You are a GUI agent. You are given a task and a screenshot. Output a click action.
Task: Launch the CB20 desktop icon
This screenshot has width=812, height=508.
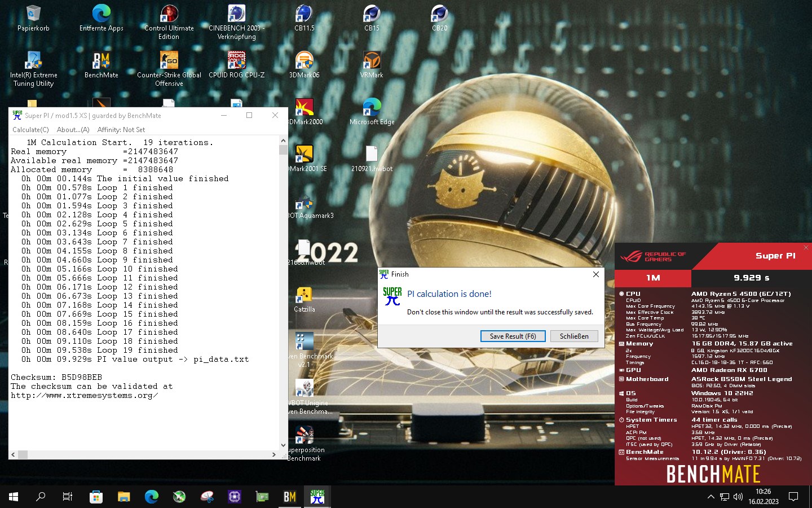(439, 18)
